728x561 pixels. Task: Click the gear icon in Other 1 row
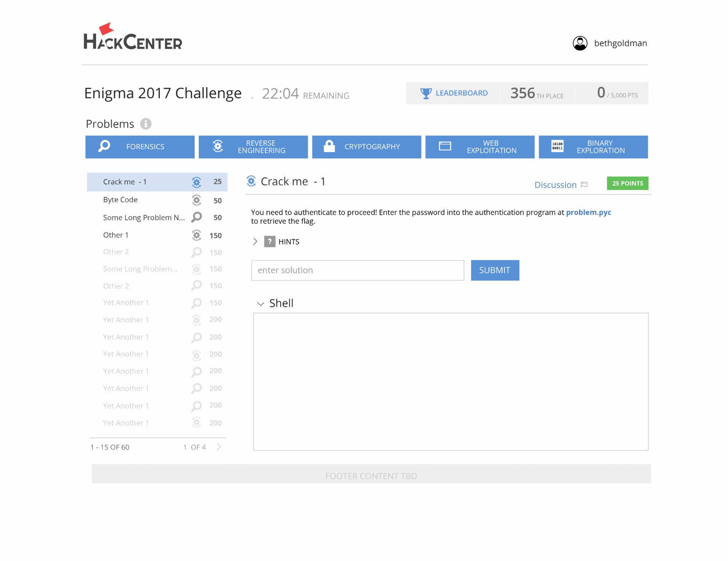pos(196,235)
